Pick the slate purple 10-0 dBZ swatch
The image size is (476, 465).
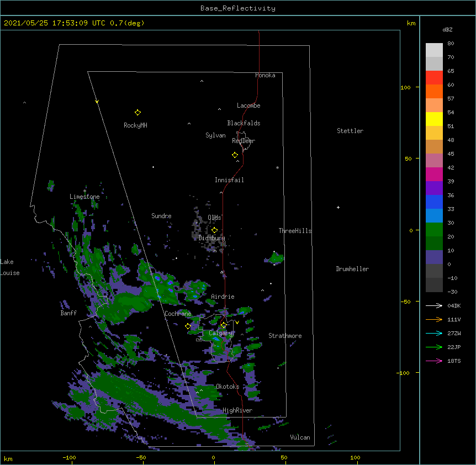tap(434, 257)
